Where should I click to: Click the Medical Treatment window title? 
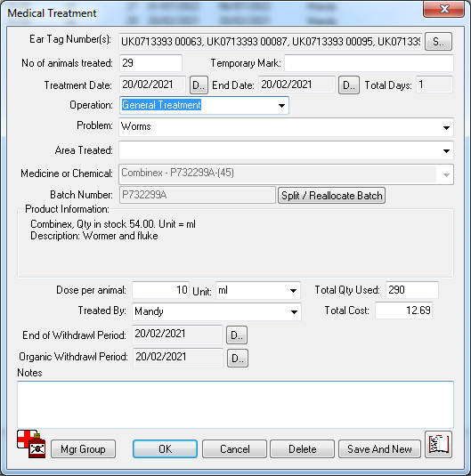(52, 13)
